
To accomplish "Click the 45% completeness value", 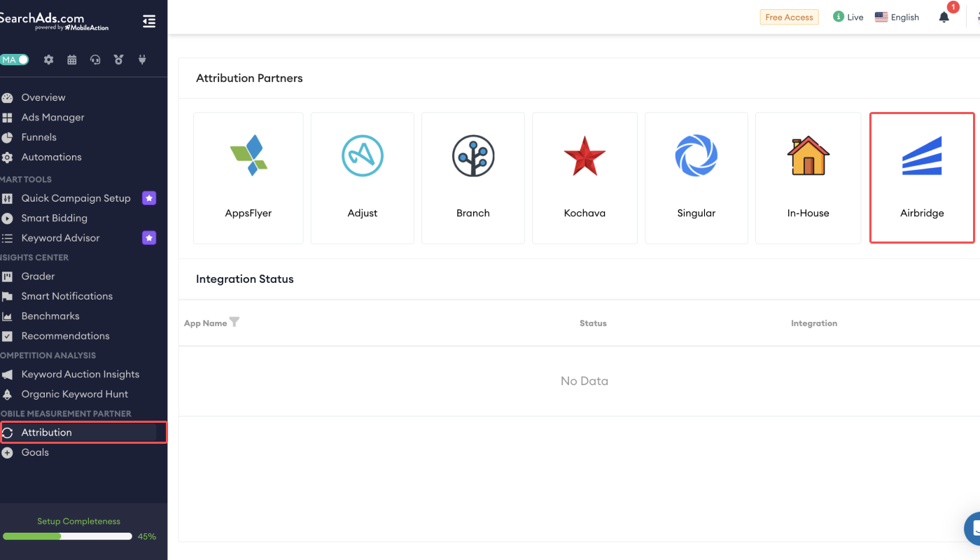I will [147, 537].
